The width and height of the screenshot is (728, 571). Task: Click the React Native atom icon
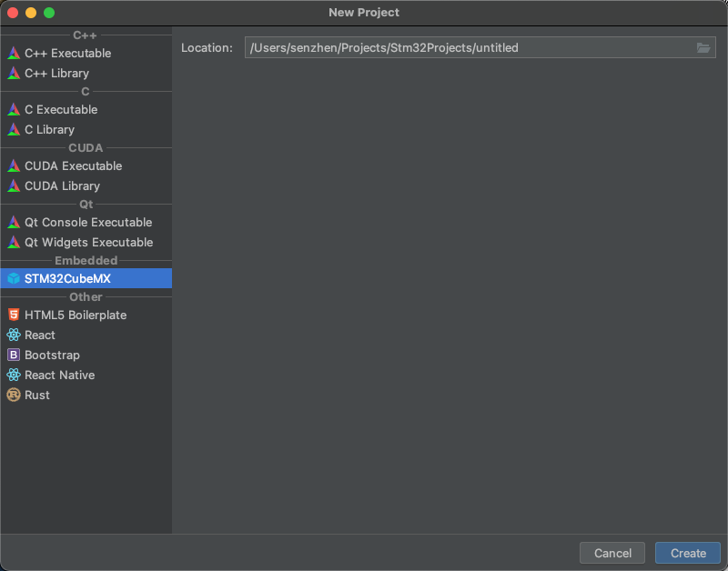[14, 376]
